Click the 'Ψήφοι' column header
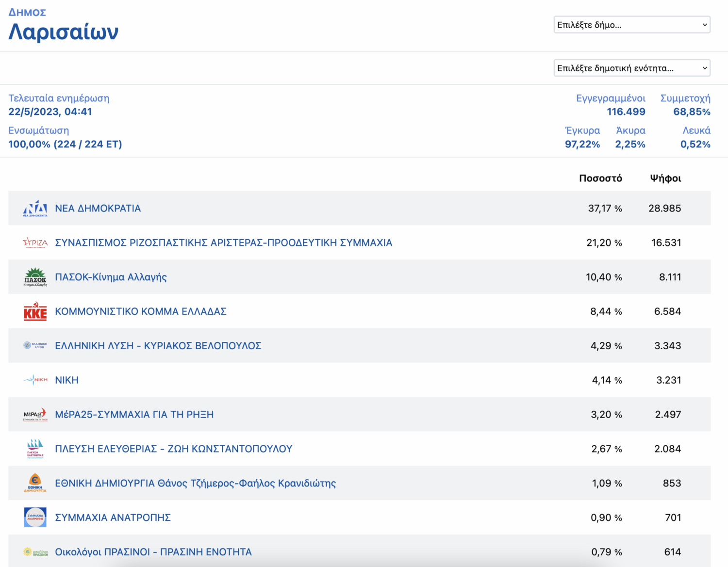 click(665, 178)
